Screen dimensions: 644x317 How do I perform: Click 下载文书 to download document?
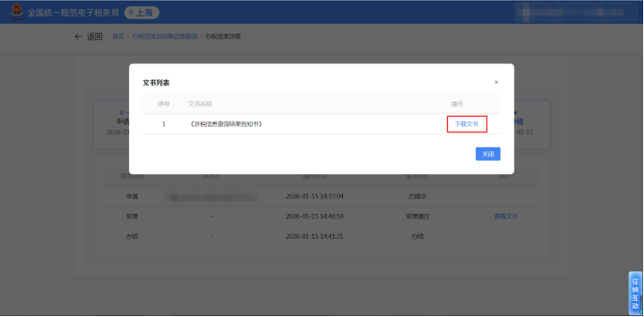click(466, 124)
